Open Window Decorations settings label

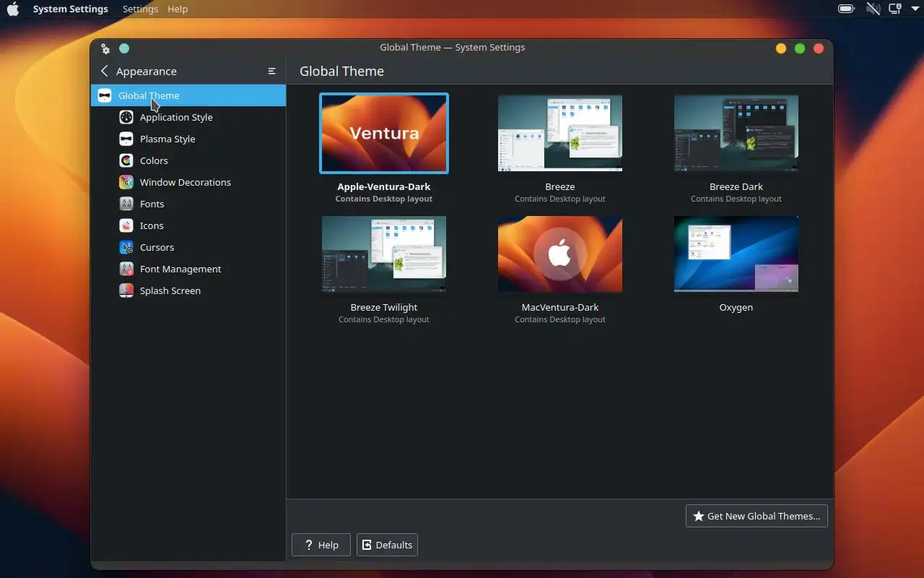tap(186, 182)
